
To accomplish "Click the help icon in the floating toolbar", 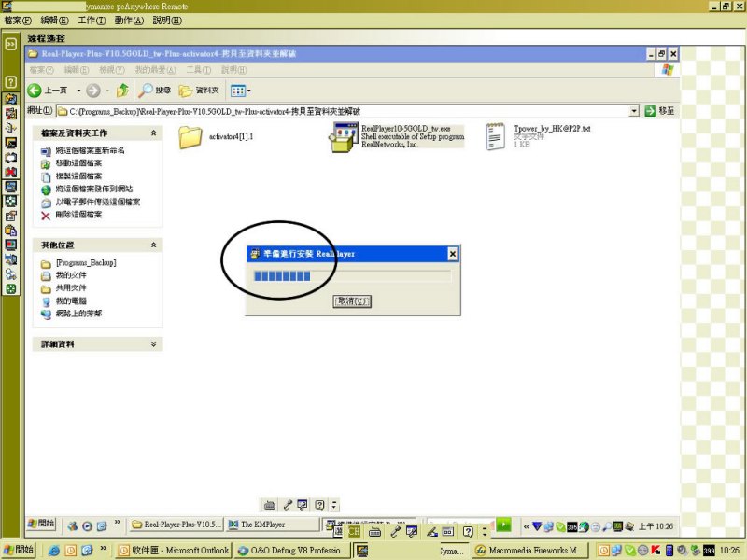I will (319, 505).
